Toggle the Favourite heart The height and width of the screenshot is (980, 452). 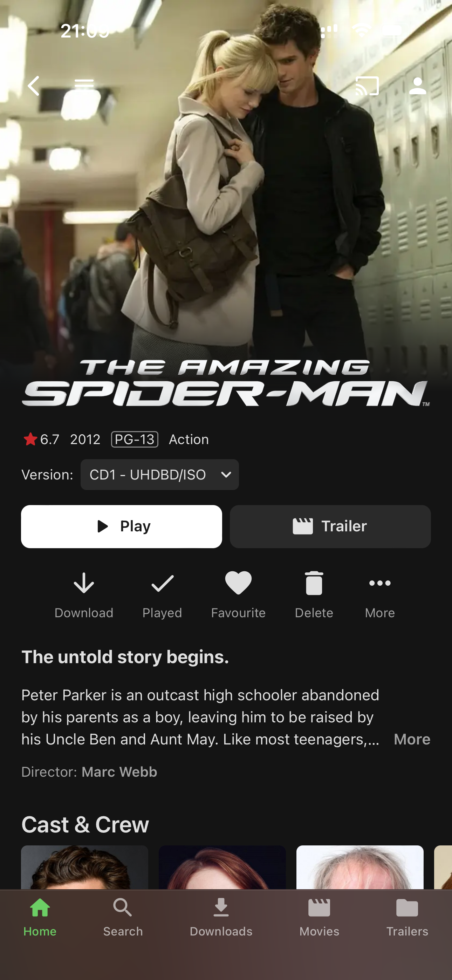(x=238, y=583)
